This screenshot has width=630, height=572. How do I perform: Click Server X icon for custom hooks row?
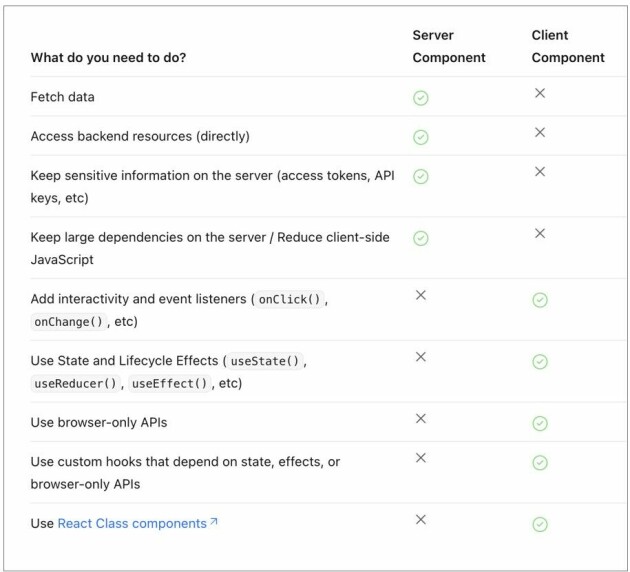click(421, 458)
